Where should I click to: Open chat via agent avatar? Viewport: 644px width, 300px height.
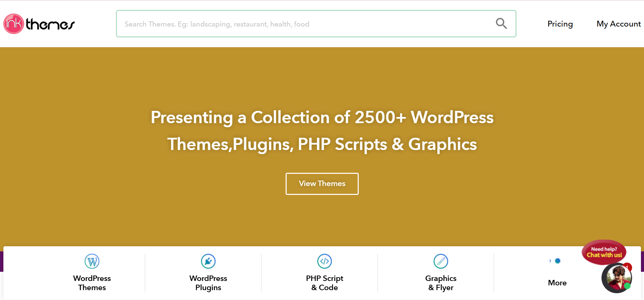616,278
